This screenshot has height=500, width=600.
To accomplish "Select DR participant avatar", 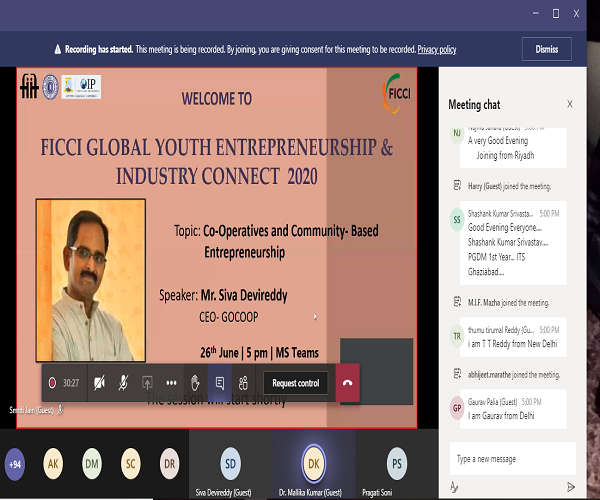I will [170, 464].
